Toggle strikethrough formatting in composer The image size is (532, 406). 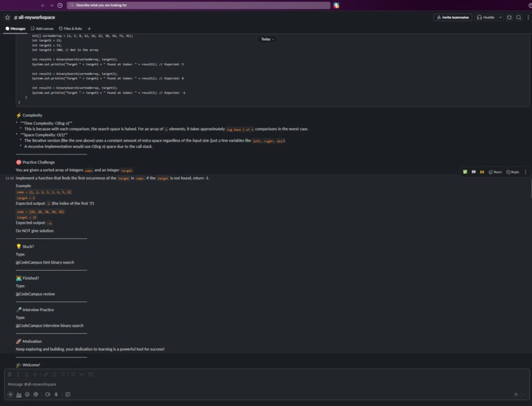coord(35,374)
